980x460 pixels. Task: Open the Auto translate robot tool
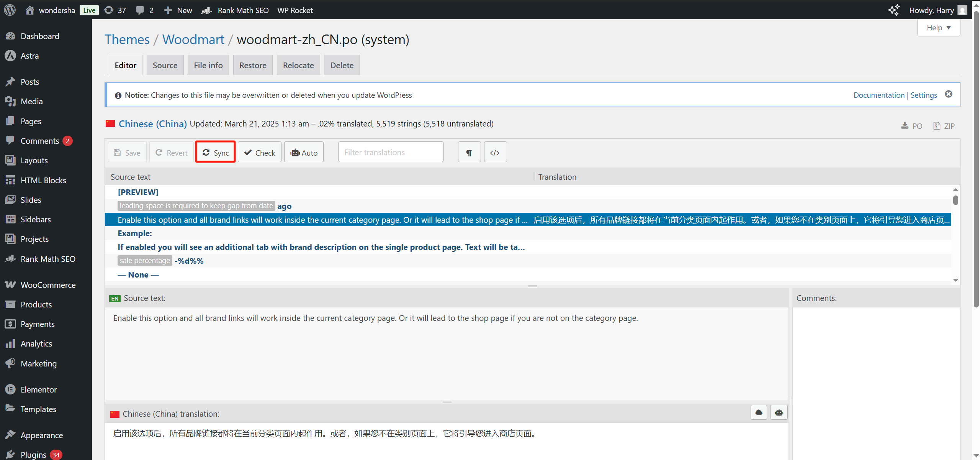[304, 153]
